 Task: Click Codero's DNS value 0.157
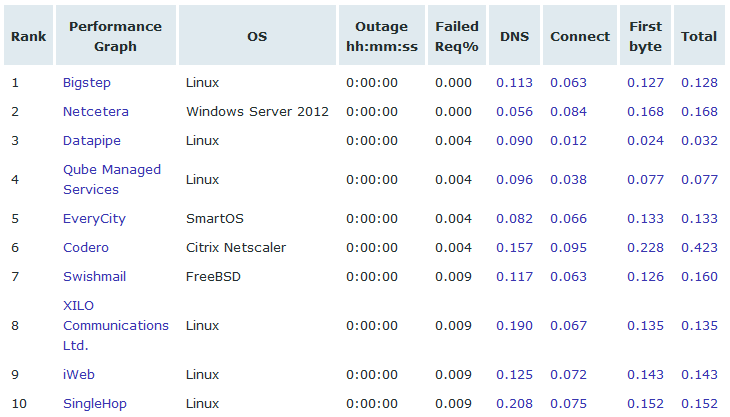(x=514, y=248)
